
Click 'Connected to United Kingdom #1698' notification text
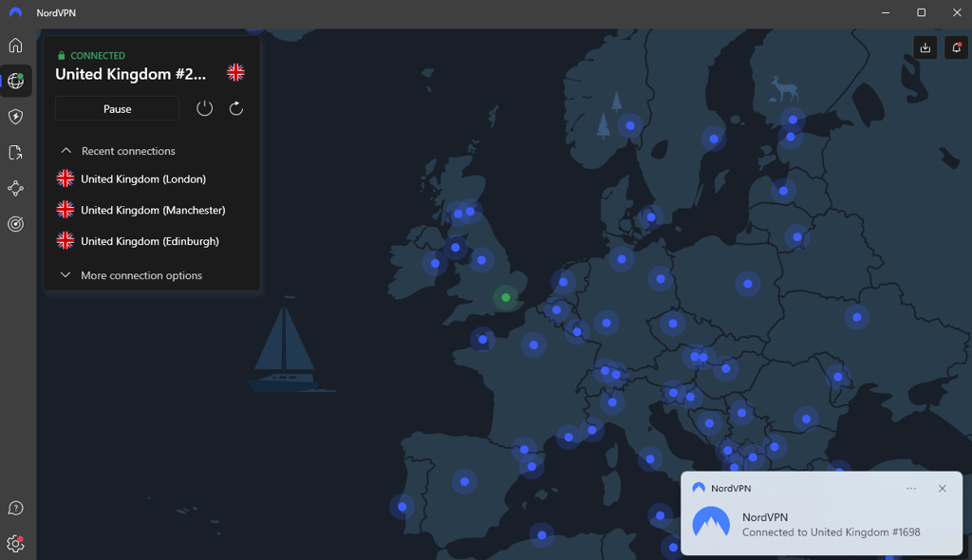tap(831, 532)
